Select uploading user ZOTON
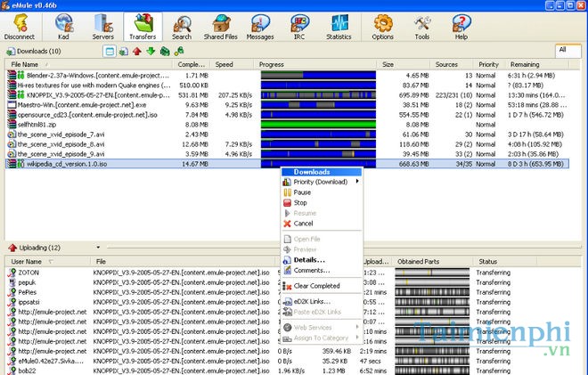Image resolution: width=588 pixels, height=375 pixels. point(29,273)
